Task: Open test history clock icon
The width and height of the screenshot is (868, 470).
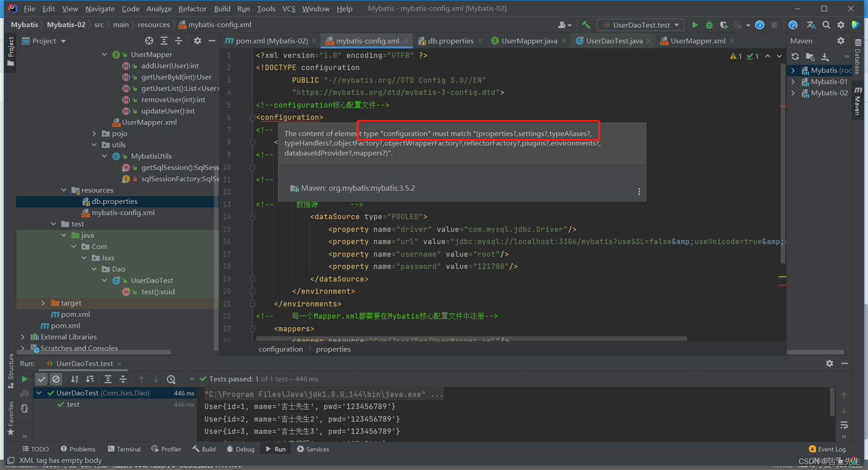Action: (171, 379)
